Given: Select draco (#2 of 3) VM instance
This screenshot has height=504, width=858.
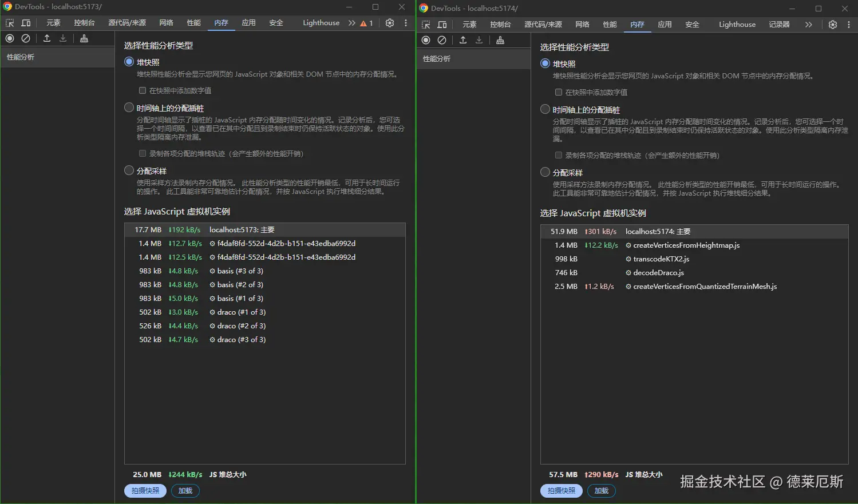Looking at the screenshot, I should 265,326.
